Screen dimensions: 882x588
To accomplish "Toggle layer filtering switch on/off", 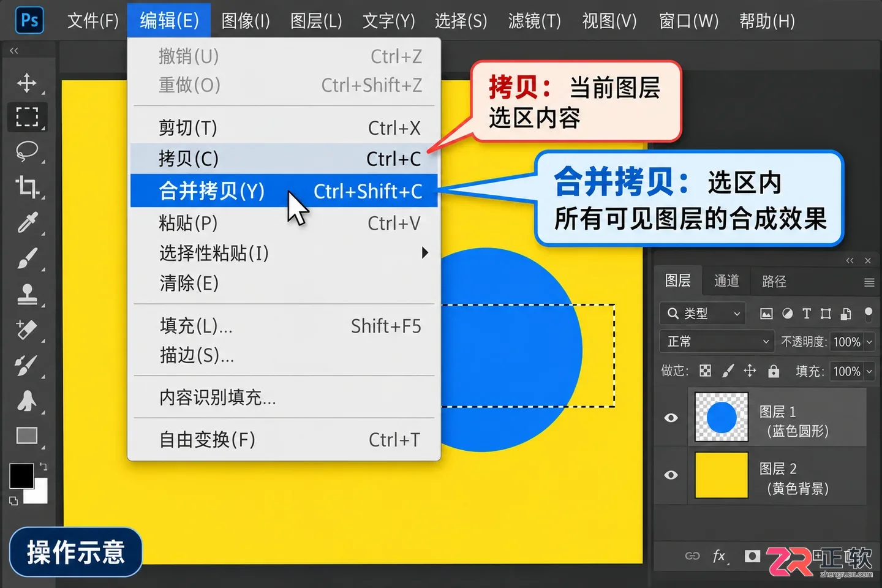I will coord(868,314).
